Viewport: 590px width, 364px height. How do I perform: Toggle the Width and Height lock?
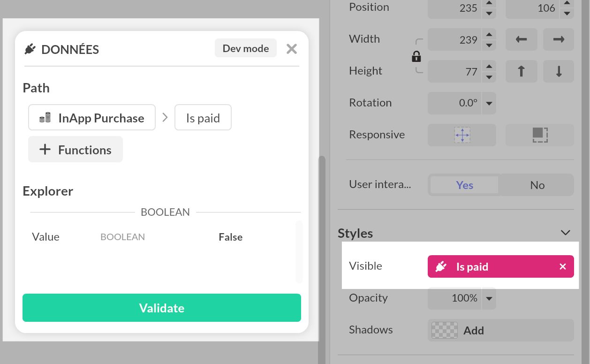416,56
